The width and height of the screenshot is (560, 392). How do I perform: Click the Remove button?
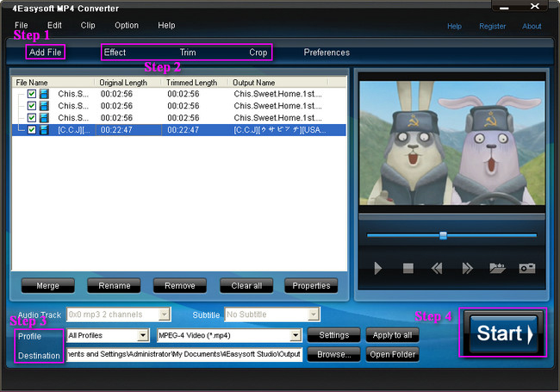tap(180, 286)
